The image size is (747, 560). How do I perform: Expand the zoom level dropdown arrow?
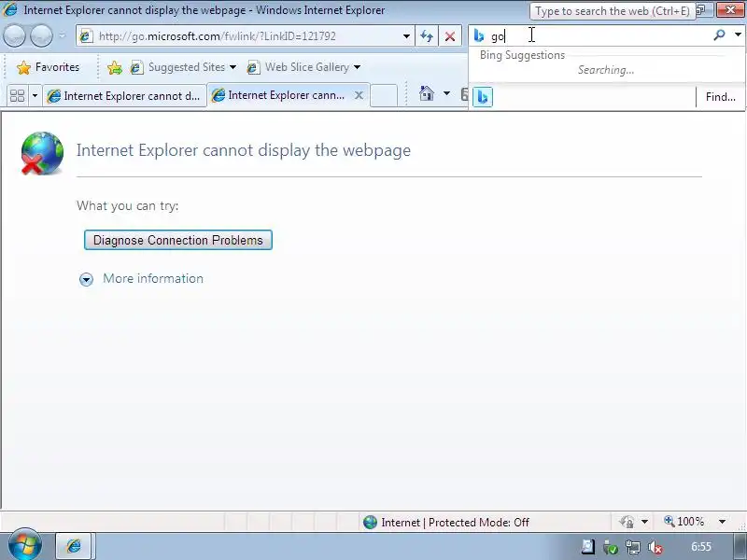722,522
